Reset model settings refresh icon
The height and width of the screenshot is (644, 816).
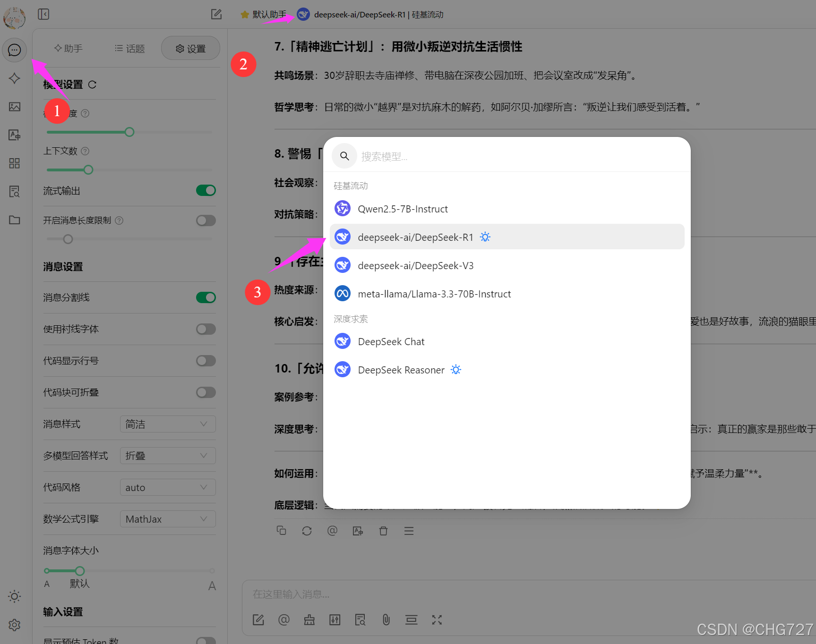[92, 85]
